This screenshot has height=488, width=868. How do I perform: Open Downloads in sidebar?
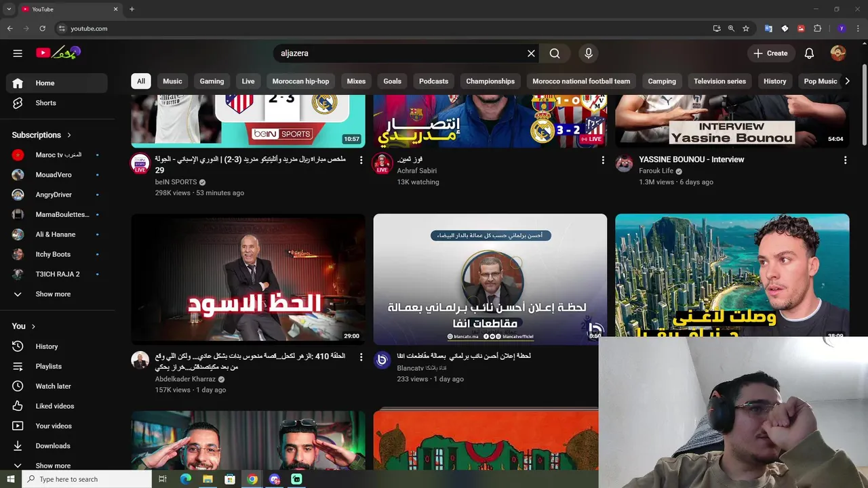57,446
